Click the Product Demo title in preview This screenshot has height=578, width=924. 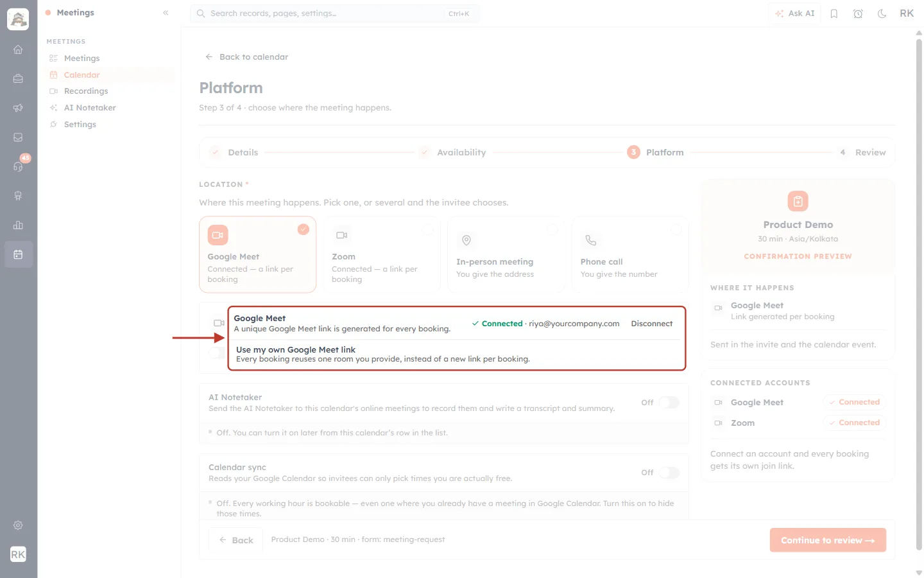(x=798, y=225)
